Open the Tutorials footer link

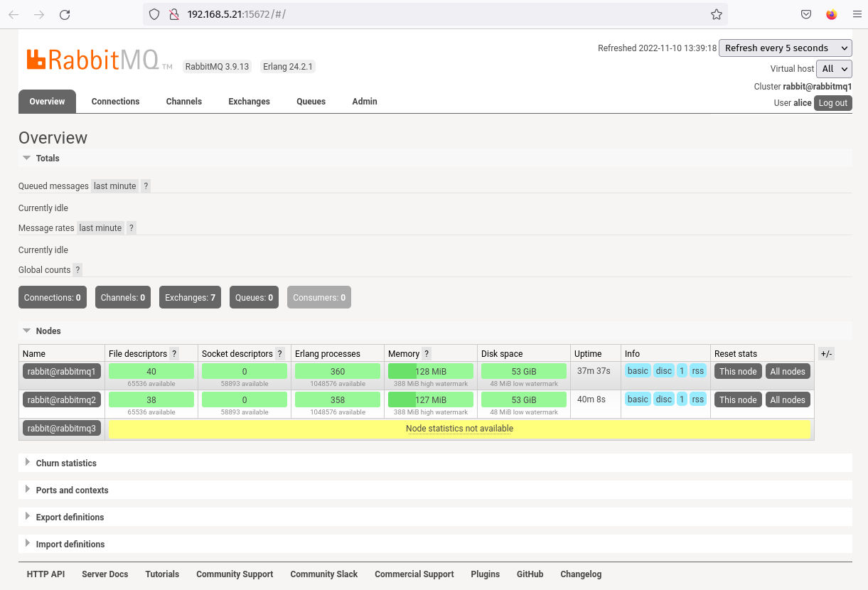[x=162, y=574]
